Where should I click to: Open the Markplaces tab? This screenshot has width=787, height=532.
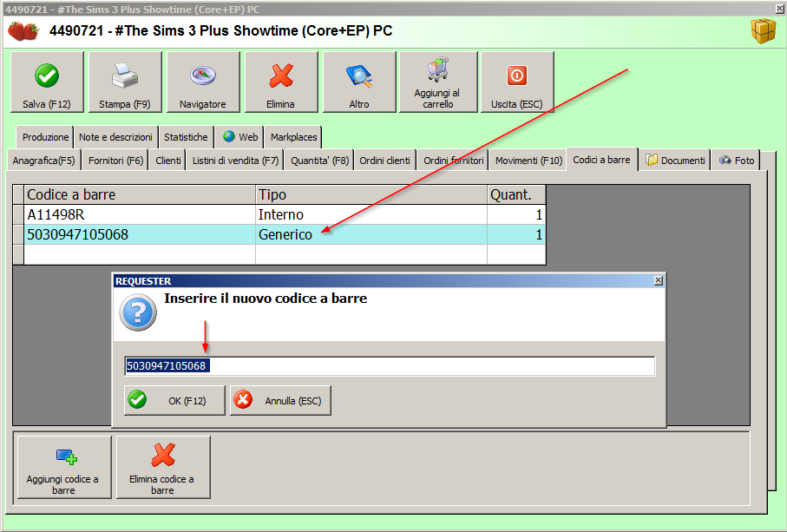293,137
